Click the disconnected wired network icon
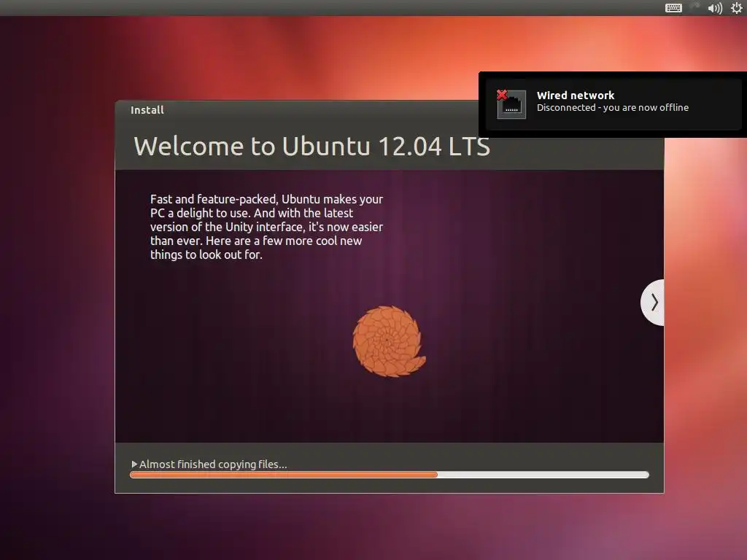Viewport: 747px width, 560px height. click(510, 104)
